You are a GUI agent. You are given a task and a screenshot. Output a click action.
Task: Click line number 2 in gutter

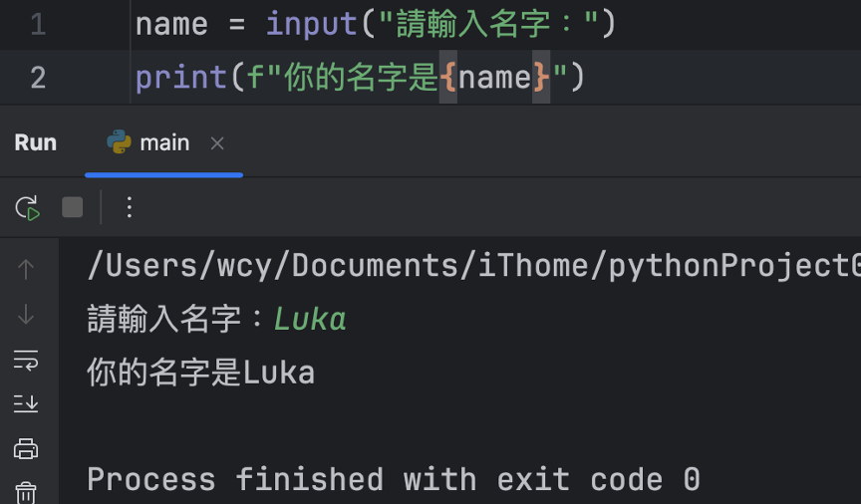coord(38,78)
